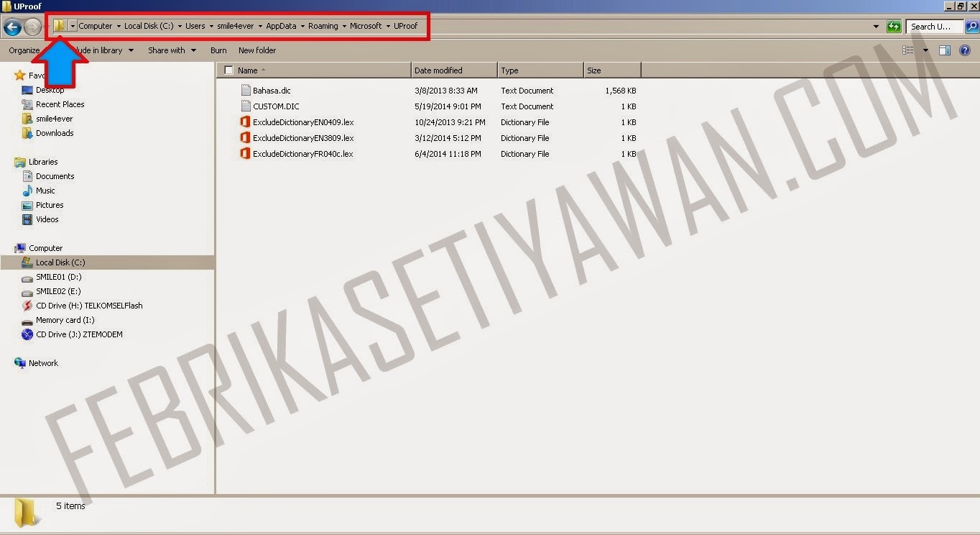Open address bar history dropdown
Viewport: 980px width, 535px height.
876,27
